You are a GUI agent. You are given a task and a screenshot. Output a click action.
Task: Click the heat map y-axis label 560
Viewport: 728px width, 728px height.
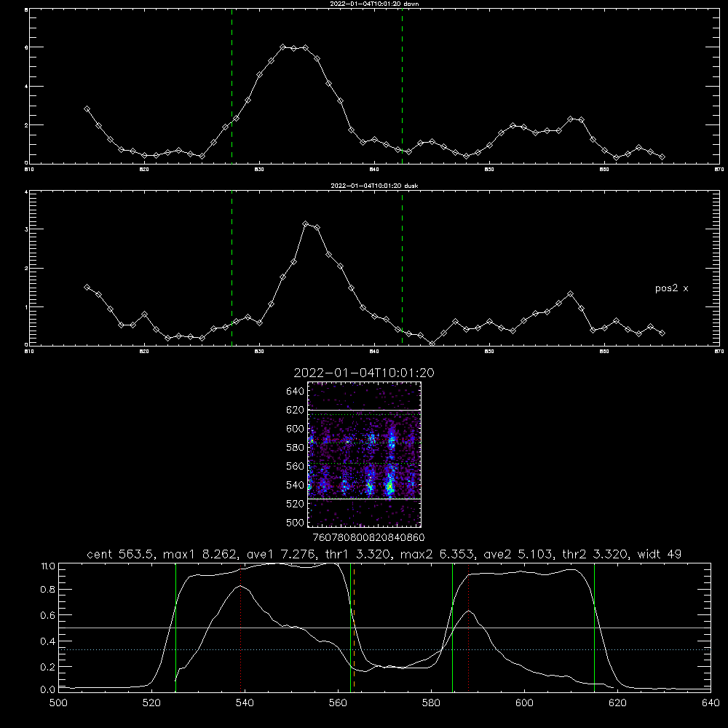(296, 466)
